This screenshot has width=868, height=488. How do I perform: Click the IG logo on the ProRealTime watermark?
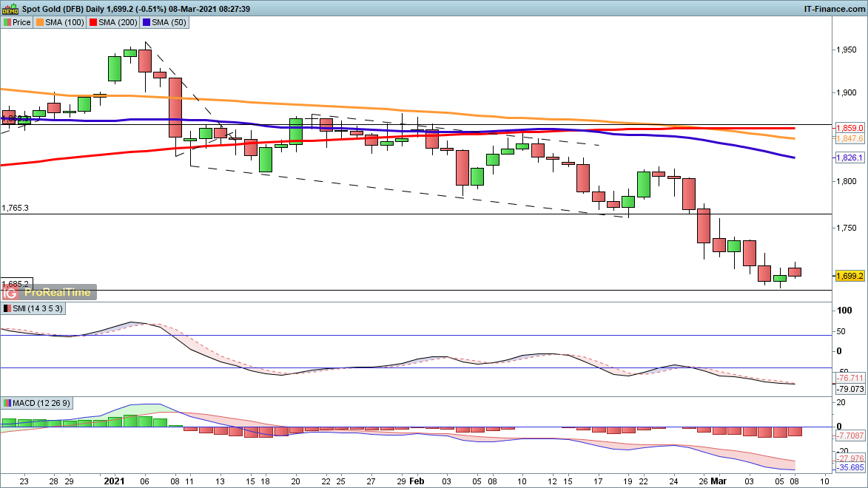click(12, 292)
